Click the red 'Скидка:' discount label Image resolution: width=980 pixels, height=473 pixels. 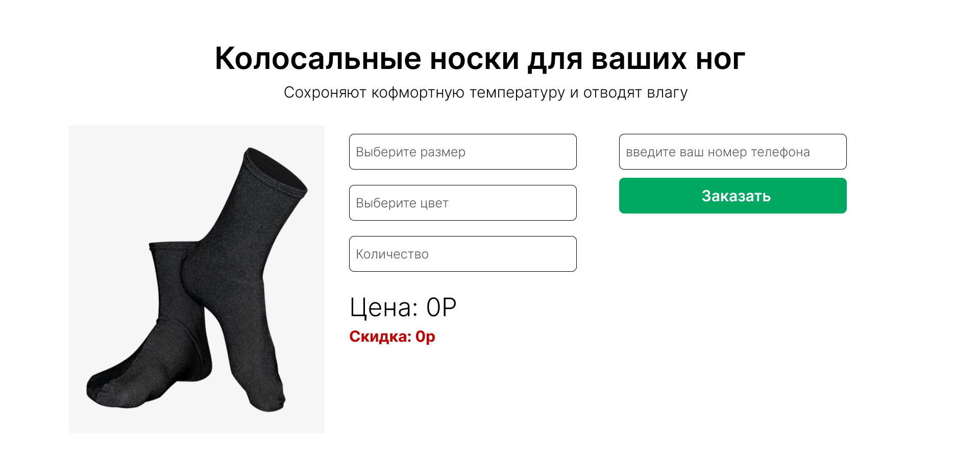click(380, 337)
